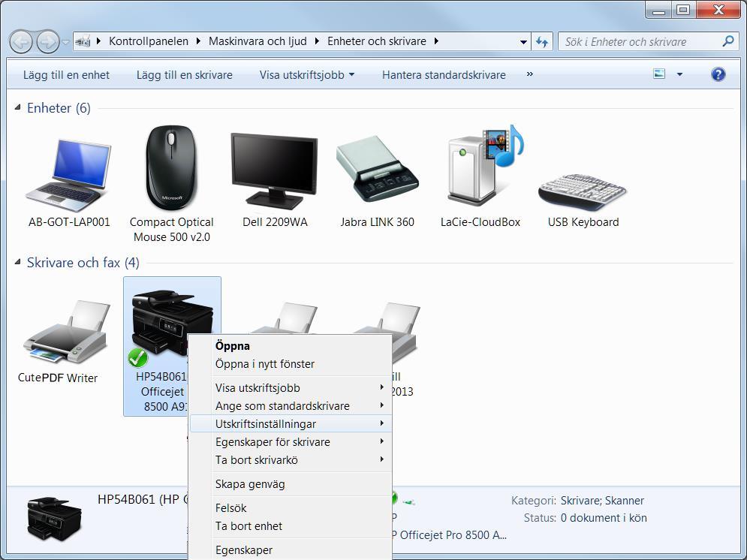
Task: Select Ange som standardskrivare menu entry
Action: point(290,405)
